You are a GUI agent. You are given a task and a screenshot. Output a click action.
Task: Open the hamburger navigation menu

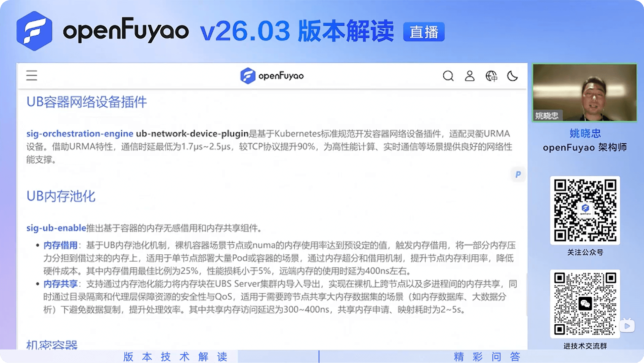pyautogui.click(x=32, y=76)
